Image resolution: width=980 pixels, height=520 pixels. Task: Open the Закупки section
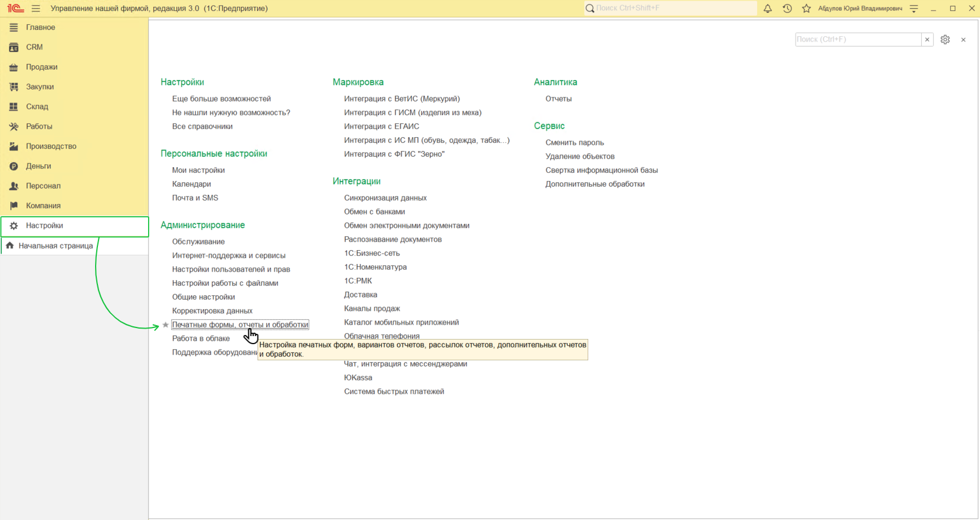74,86
